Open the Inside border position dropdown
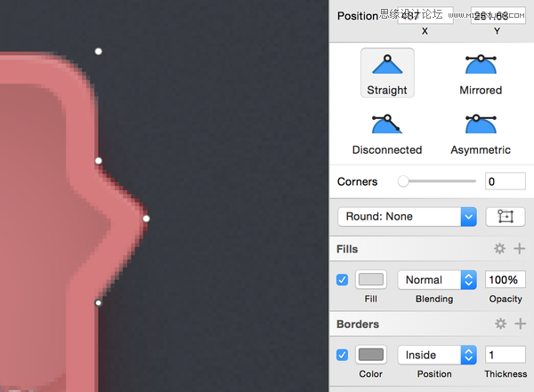This screenshot has width=534, height=392. [x=437, y=355]
